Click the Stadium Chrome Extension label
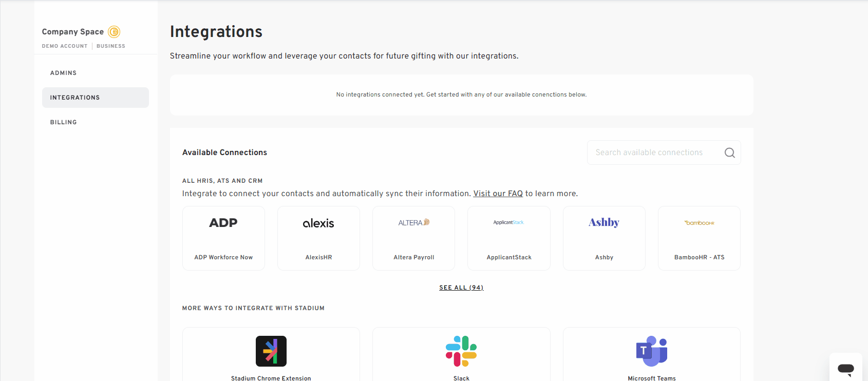Screen dimensions: 868x381 [271, 378]
